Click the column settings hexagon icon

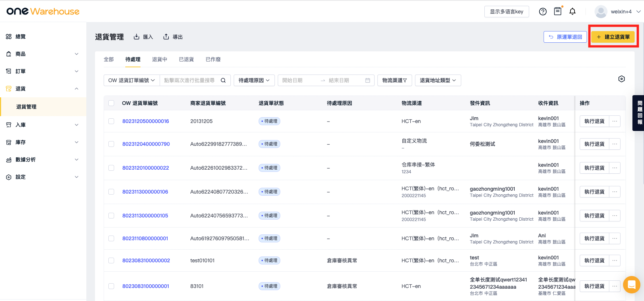click(x=621, y=79)
